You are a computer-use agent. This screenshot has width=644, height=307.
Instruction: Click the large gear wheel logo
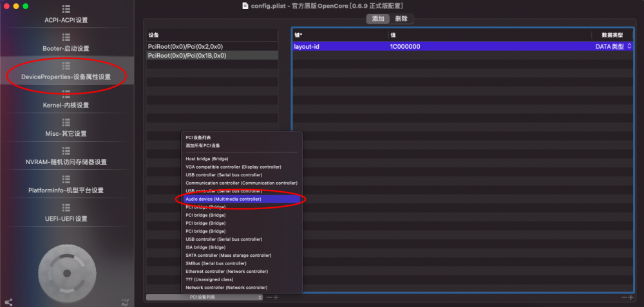[68, 274]
